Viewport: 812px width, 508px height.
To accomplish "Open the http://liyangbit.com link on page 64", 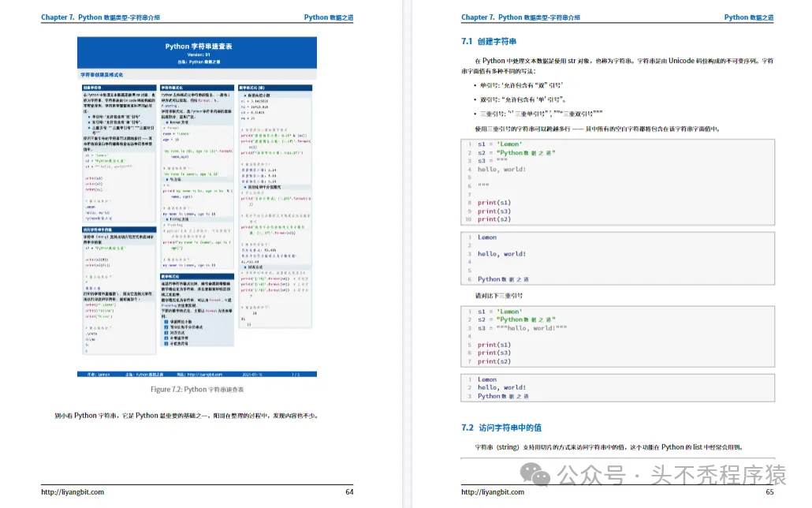I will (73, 492).
